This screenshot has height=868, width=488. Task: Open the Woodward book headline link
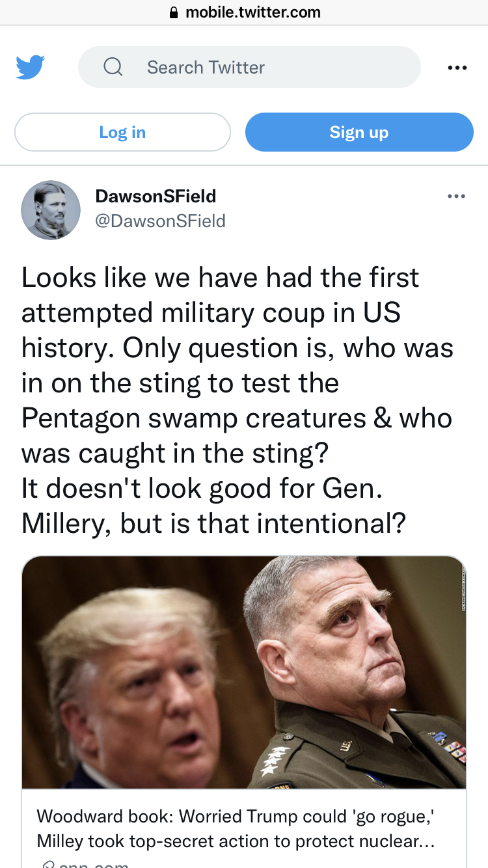(x=236, y=828)
